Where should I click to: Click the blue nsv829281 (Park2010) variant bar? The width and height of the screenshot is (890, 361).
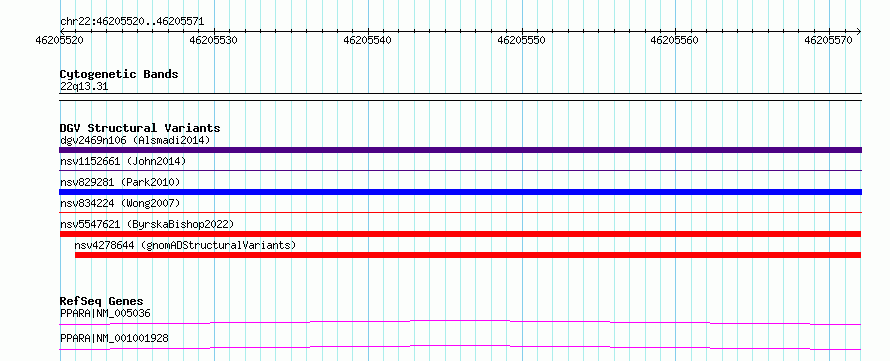click(460, 192)
